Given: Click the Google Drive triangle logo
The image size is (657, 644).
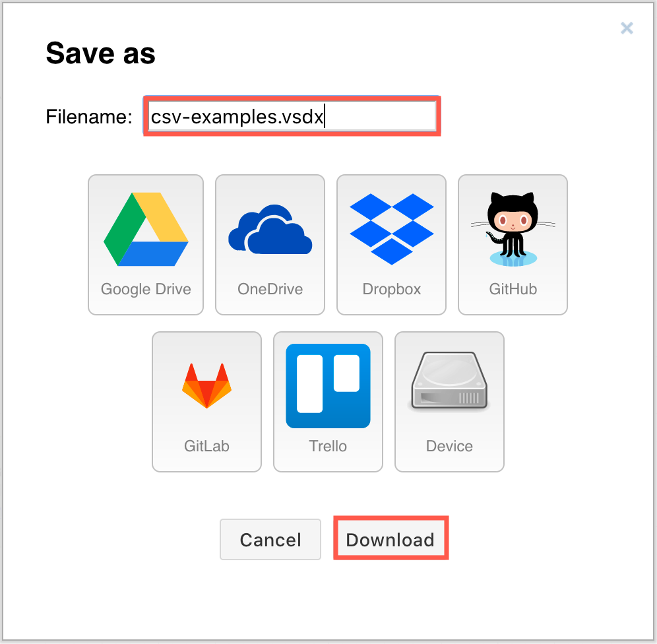Looking at the screenshot, I should click(145, 228).
